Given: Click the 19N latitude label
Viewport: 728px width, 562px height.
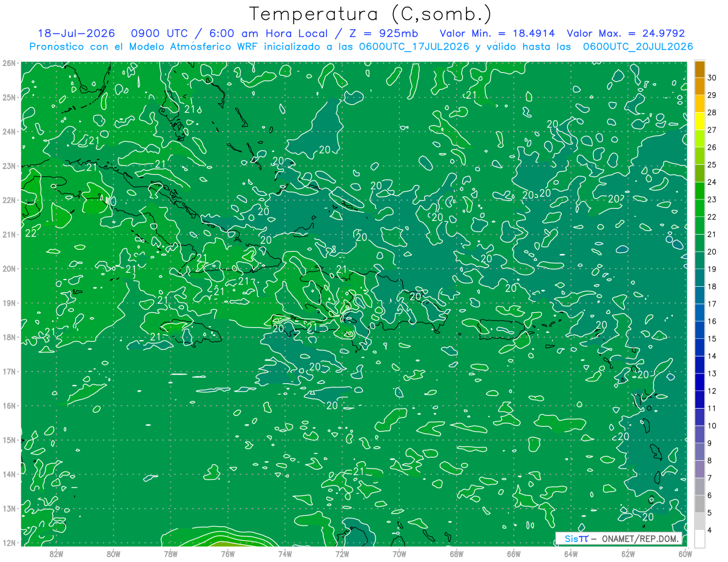Looking at the screenshot, I should 8,303.
